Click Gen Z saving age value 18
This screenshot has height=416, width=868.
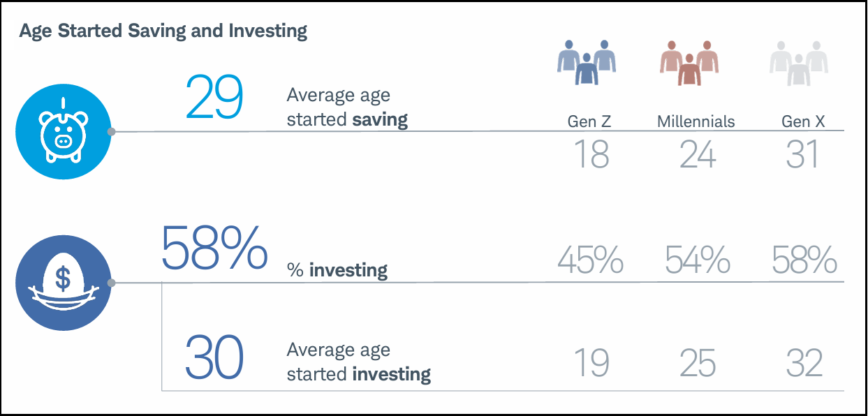[x=591, y=154]
